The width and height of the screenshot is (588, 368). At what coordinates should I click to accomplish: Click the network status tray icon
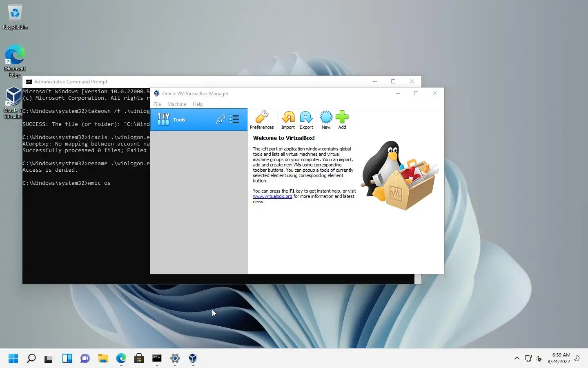click(x=528, y=359)
